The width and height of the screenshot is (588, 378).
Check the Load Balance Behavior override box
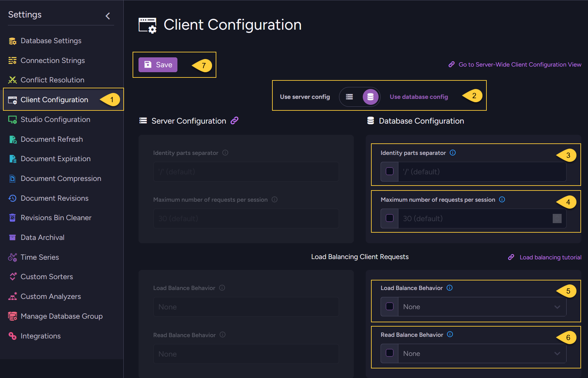(389, 306)
